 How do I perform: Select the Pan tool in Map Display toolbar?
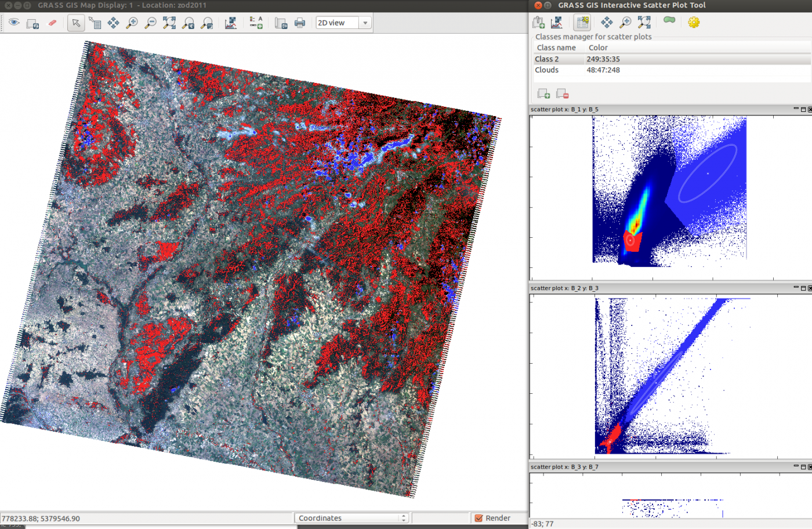pyautogui.click(x=113, y=23)
